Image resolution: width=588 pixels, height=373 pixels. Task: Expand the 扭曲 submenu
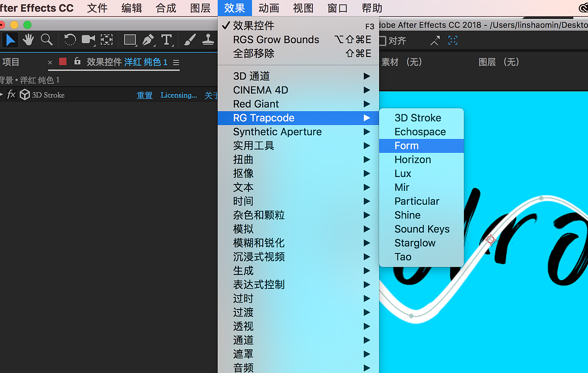(299, 159)
